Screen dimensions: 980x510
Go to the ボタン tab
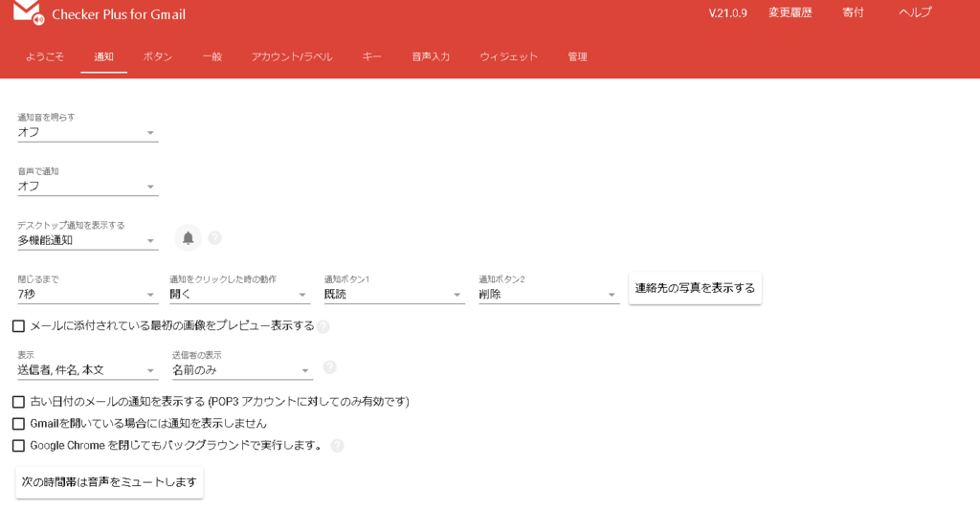158,56
